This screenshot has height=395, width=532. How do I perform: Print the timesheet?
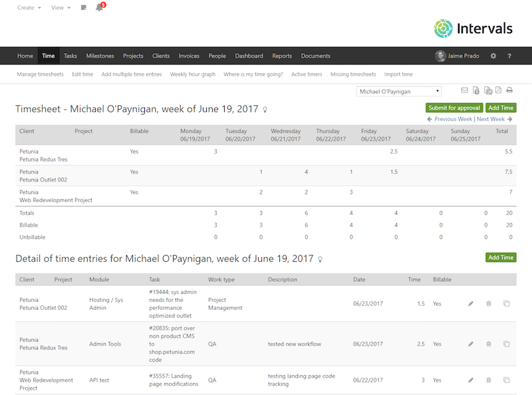coord(509,90)
